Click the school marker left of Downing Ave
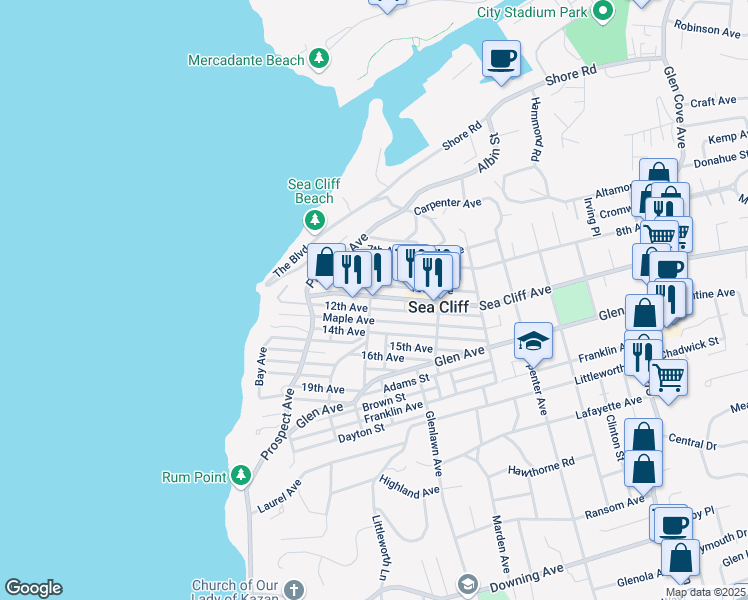Image resolution: width=748 pixels, height=600 pixels. (467, 583)
